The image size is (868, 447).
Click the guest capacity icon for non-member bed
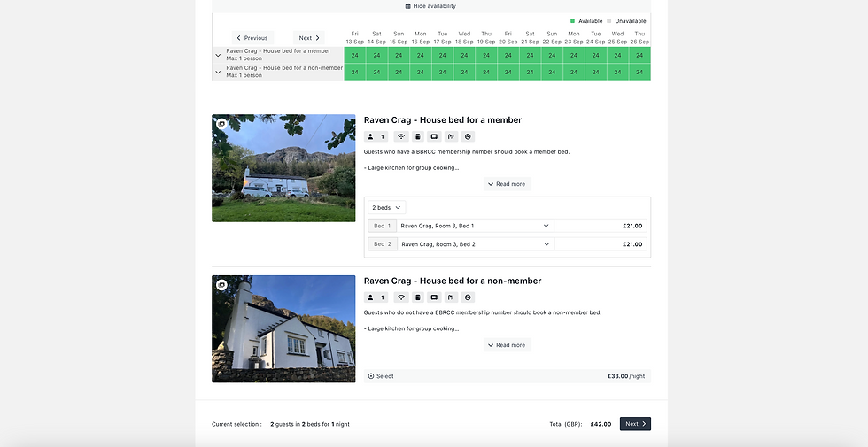coord(376,297)
